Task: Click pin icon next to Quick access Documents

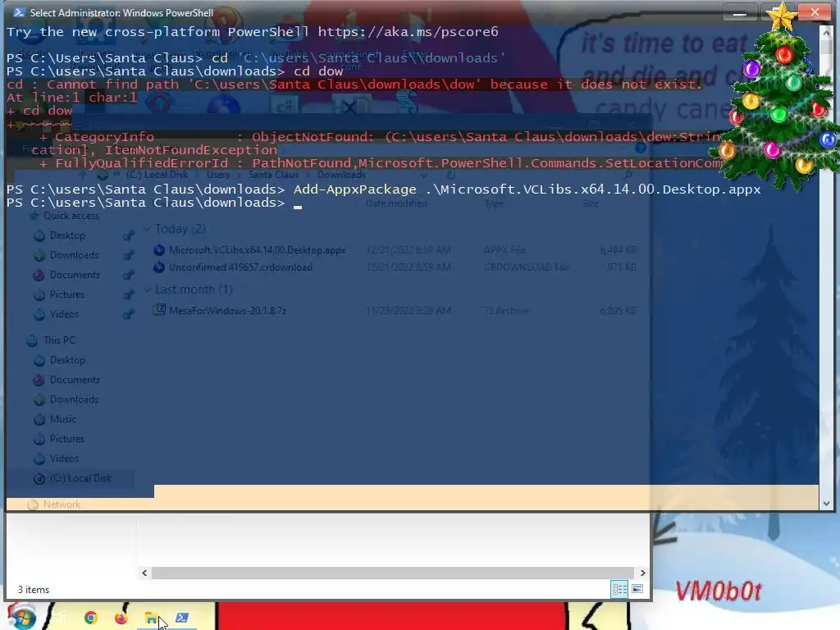Action: 128,276
